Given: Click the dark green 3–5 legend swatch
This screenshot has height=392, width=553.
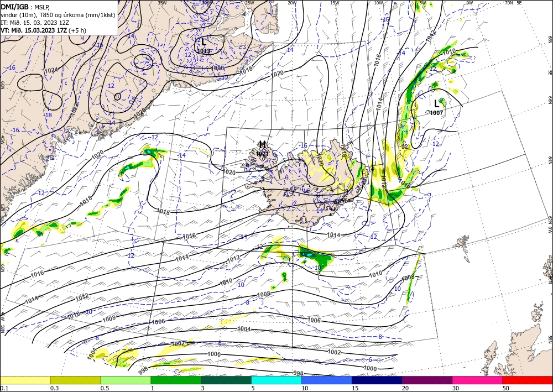Looking at the screenshot, I should pyautogui.click(x=226, y=380).
